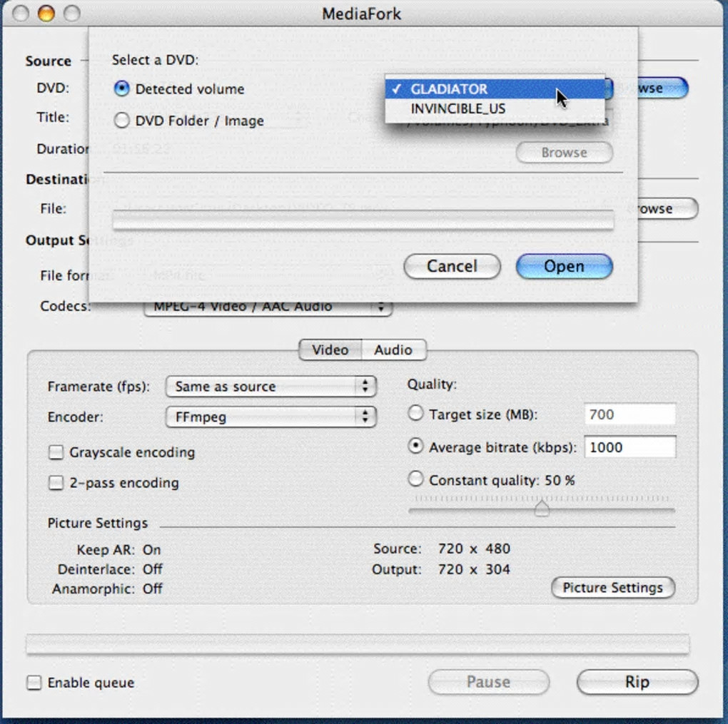Open the Encoder FFmpeg dropdown
The image size is (728, 724).
271,417
